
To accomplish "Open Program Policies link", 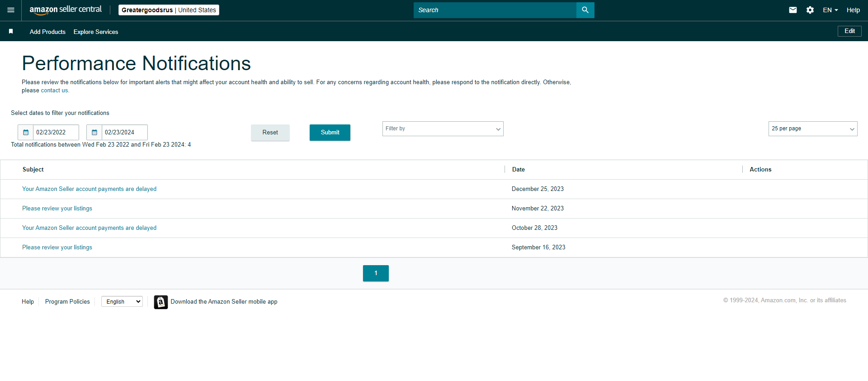I will point(67,302).
